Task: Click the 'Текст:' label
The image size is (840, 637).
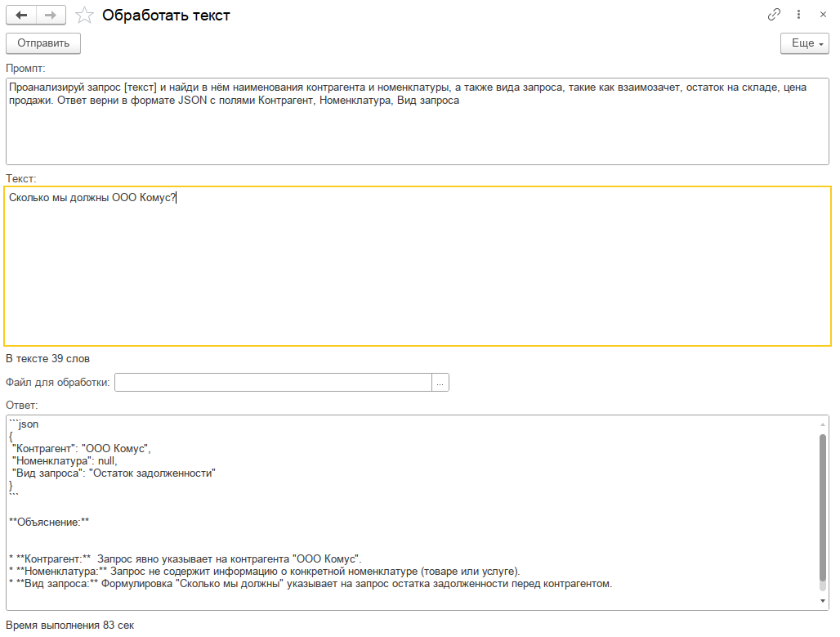Action: pos(21,178)
